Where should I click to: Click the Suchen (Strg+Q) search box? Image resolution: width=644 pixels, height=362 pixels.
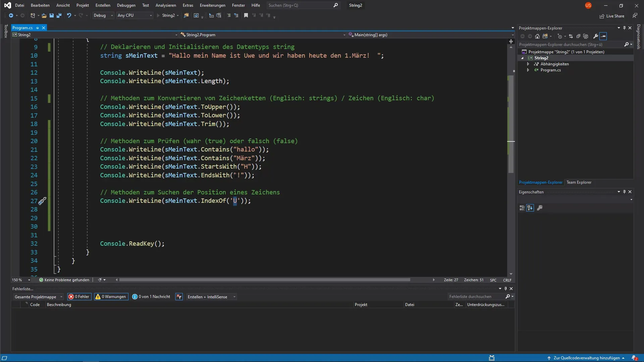point(303,5)
